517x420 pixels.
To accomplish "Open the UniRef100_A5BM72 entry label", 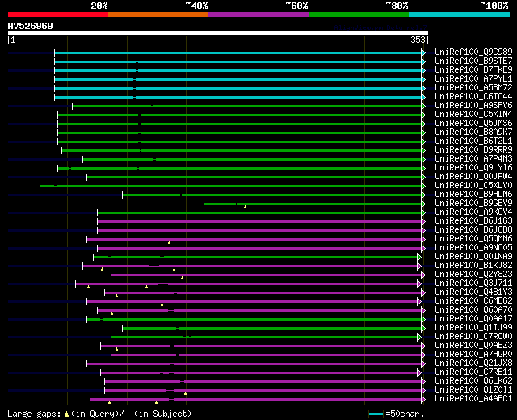I will click(473, 88).
